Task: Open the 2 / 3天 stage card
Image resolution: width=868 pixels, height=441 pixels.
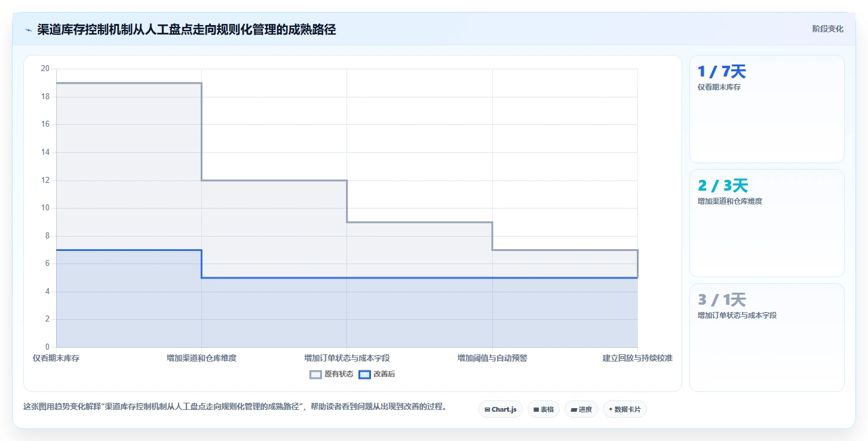Action: (767, 223)
